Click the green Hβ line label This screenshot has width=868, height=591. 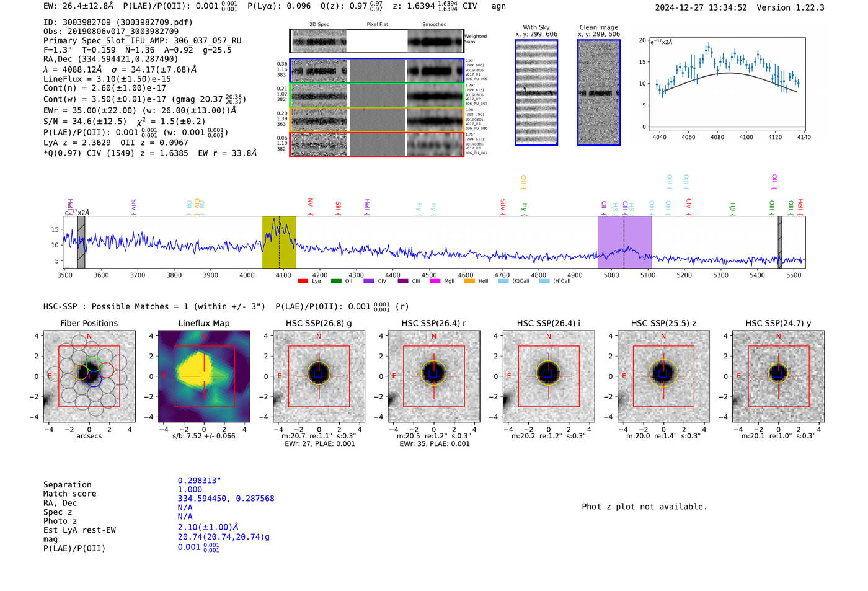(732, 208)
